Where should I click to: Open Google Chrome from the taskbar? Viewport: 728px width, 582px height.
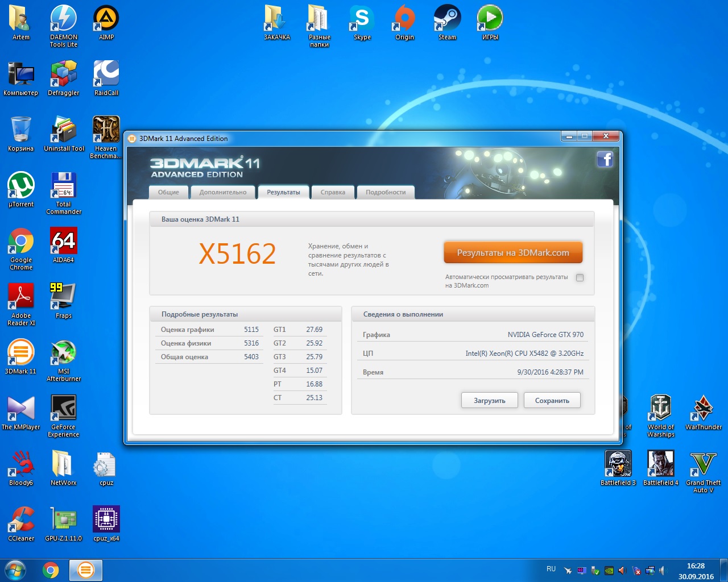[x=51, y=569]
